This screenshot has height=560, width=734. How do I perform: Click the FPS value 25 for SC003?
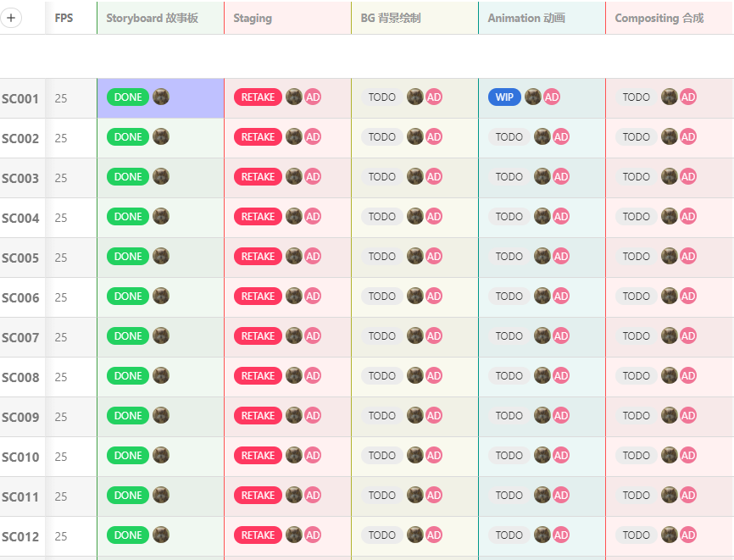pos(59,176)
